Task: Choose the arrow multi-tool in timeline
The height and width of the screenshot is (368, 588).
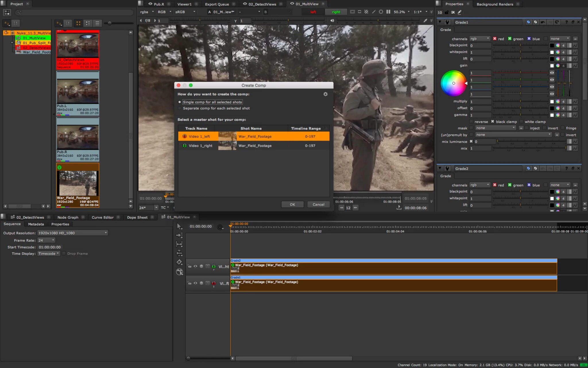Action: click(179, 227)
